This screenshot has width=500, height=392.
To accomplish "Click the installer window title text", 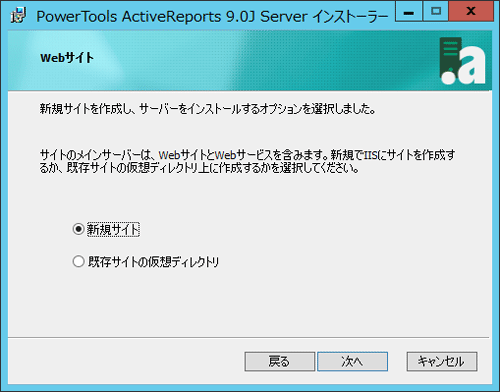I will click(x=212, y=16).
